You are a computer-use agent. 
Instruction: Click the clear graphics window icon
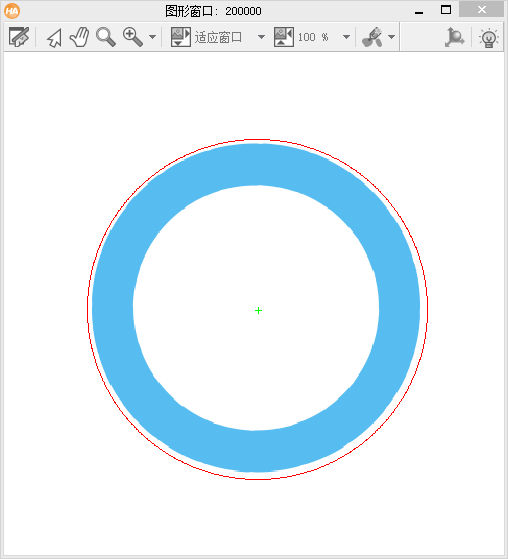point(19,37)
